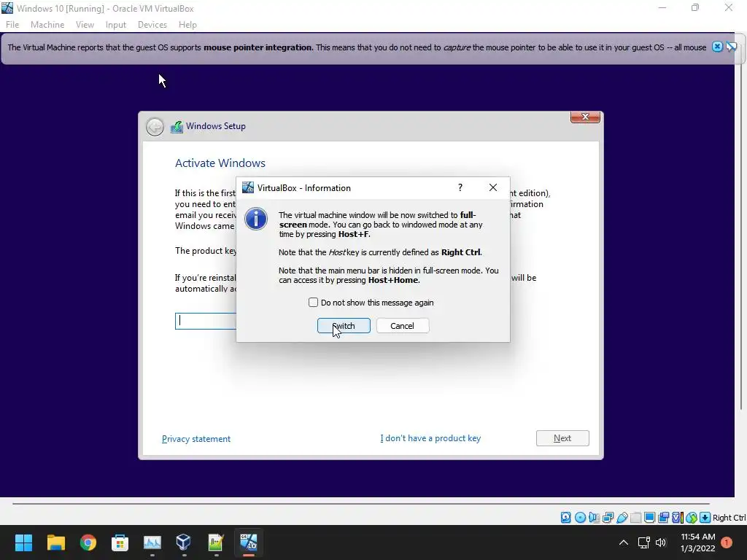Viewport: 747px width, 560px height.
Task: Show hidden system tray icons
Action: [x=623, y=542]
